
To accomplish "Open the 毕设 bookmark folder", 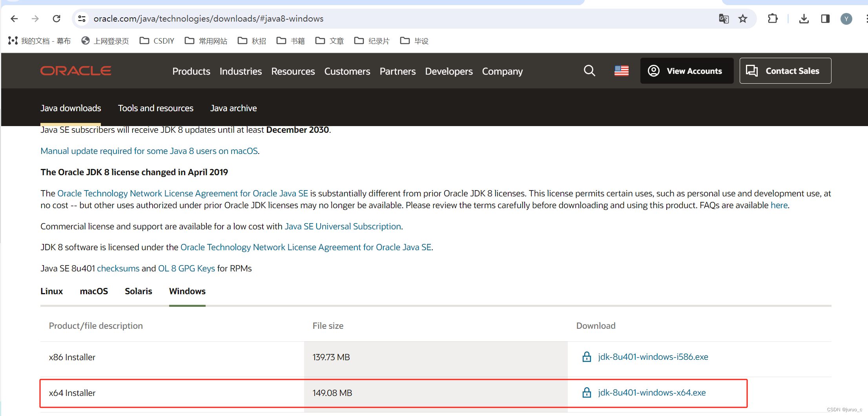I will click(414, 41).
